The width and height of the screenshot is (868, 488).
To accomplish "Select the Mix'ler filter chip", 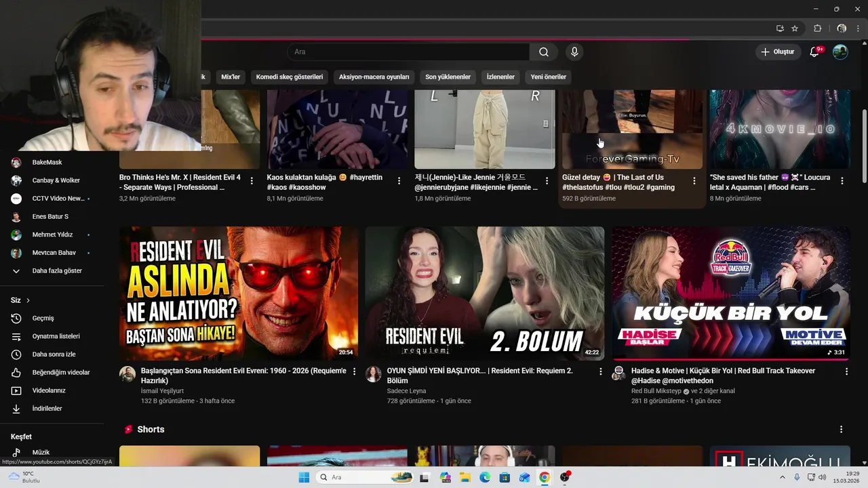I will point(231,77).
